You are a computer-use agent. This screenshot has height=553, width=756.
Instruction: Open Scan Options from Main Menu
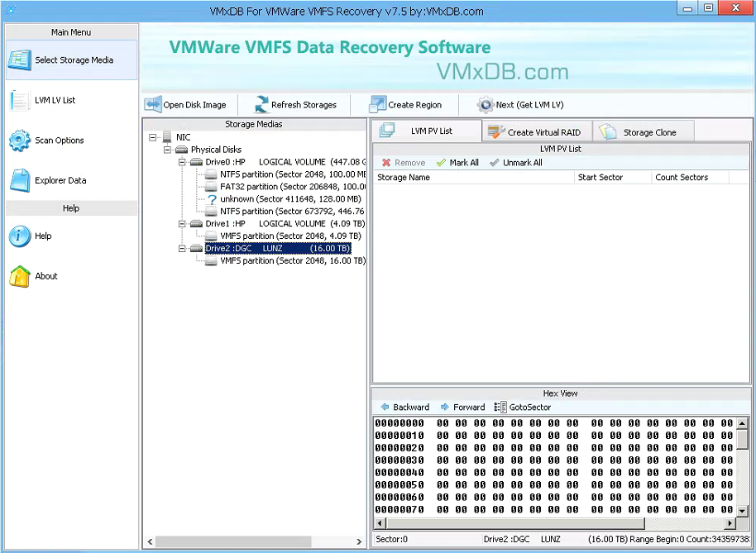tap(71, 141)
